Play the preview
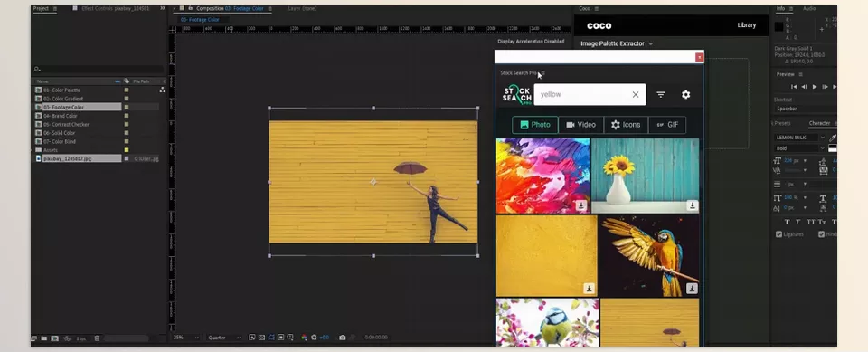The image size is (868, 352). (815, 87)
